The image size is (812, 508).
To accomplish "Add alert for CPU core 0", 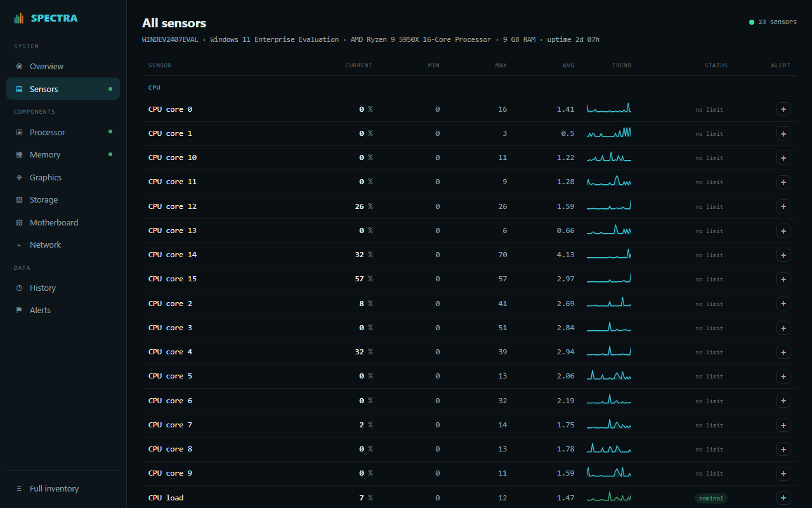I will click(783, 109).
